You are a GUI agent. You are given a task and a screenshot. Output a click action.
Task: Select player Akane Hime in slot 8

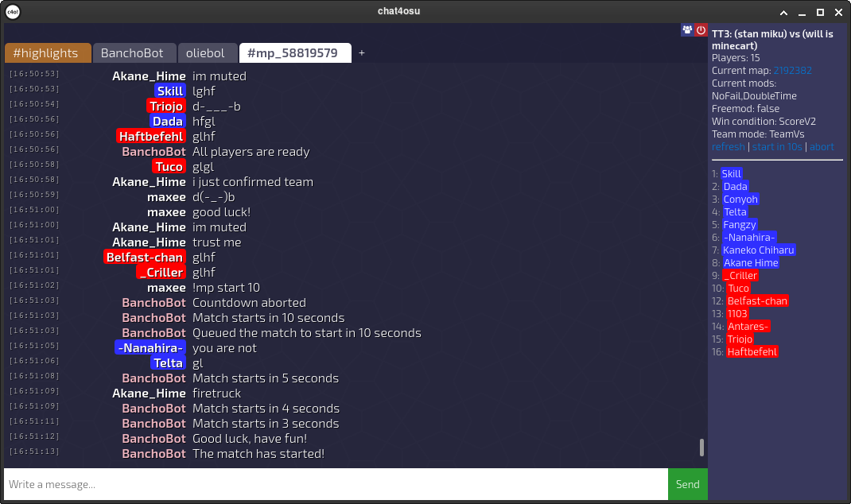tap(751, 263)
